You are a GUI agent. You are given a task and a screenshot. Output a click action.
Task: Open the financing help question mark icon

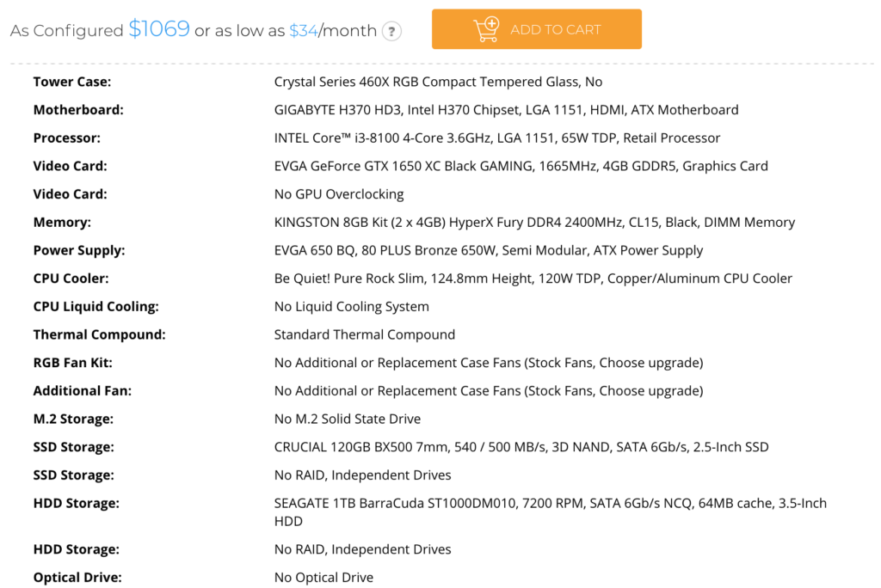coord(391,31)
